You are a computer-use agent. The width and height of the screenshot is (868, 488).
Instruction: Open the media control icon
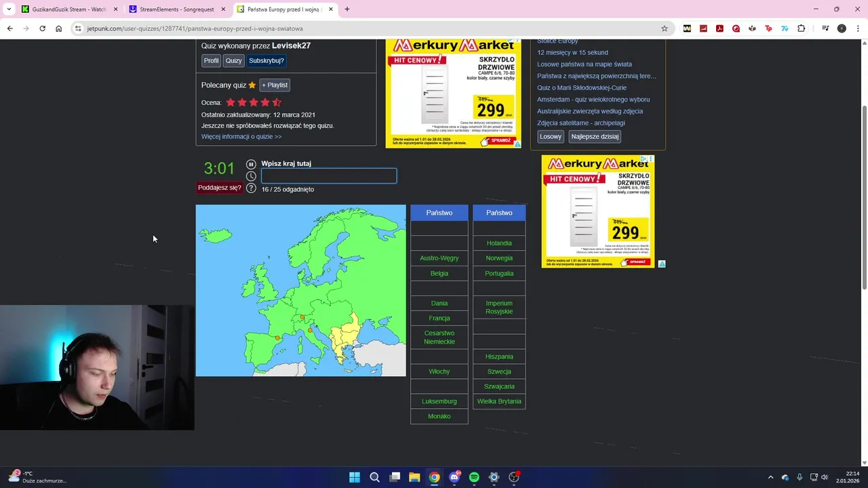(825, 28)
